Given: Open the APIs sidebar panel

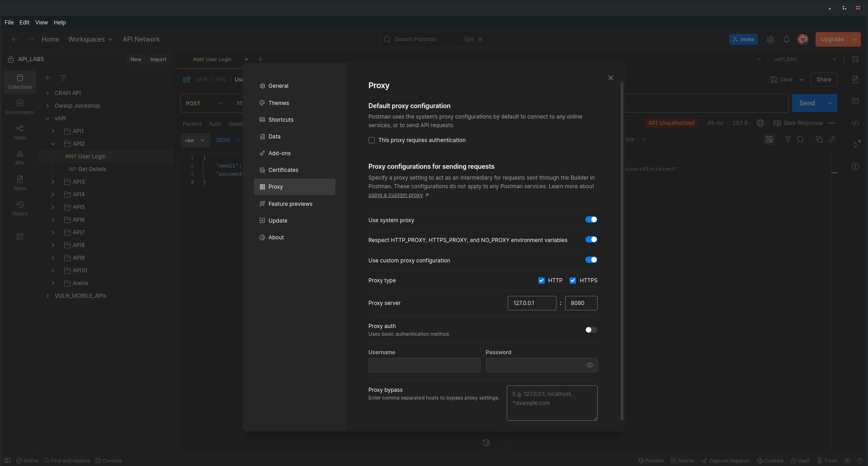Looking at the screenshot, I should 20,158.
